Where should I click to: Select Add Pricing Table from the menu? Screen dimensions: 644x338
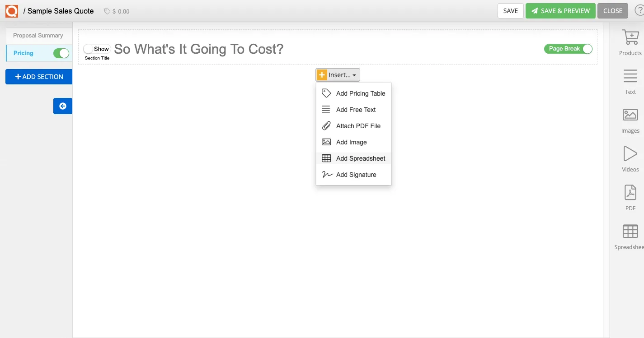(360, 93)
